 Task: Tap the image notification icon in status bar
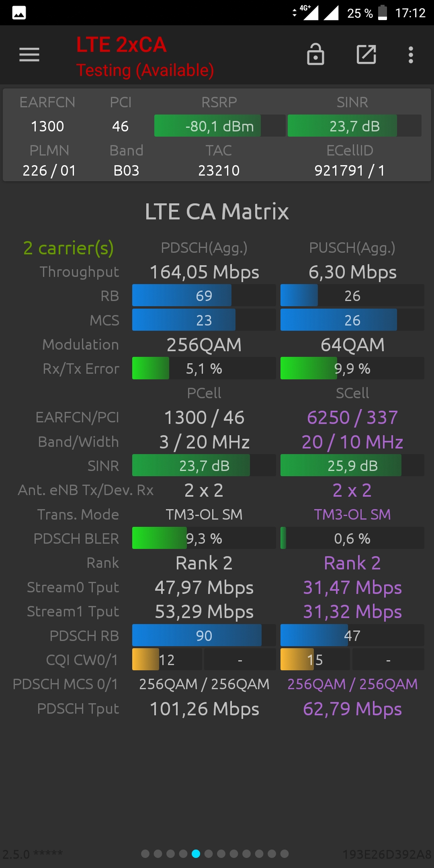[19, 13]
